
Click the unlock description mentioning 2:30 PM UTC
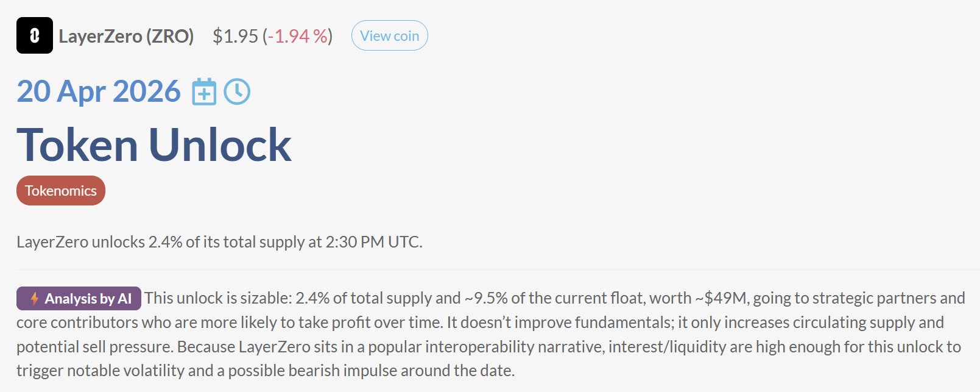click(219, 242)
